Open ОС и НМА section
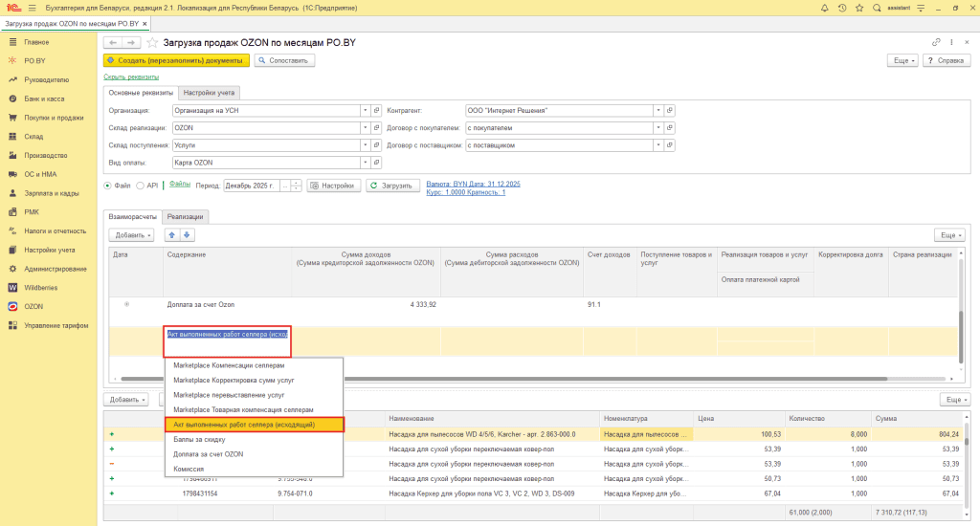Viewport: 980px width, 526px height. pyautogui.click(x=40, y=174)
